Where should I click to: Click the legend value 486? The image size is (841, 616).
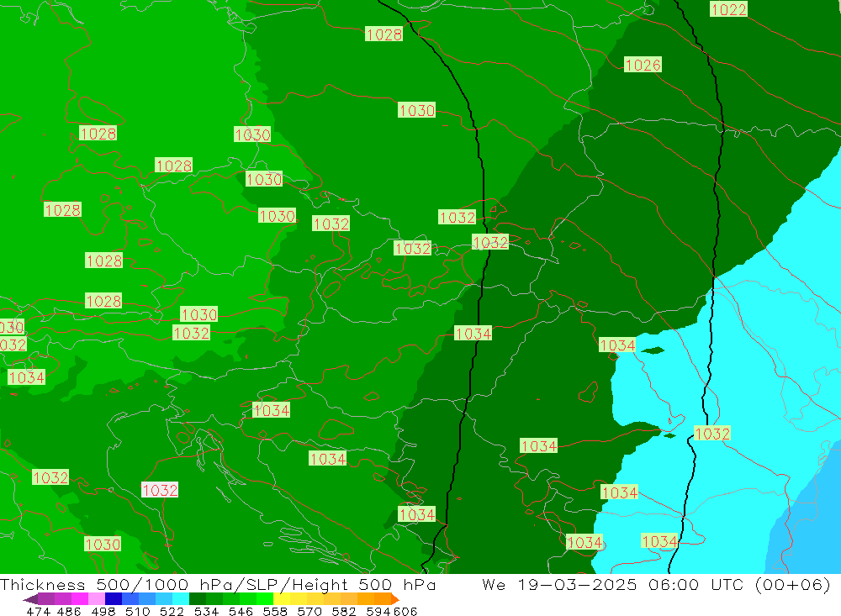pos(69,611)
